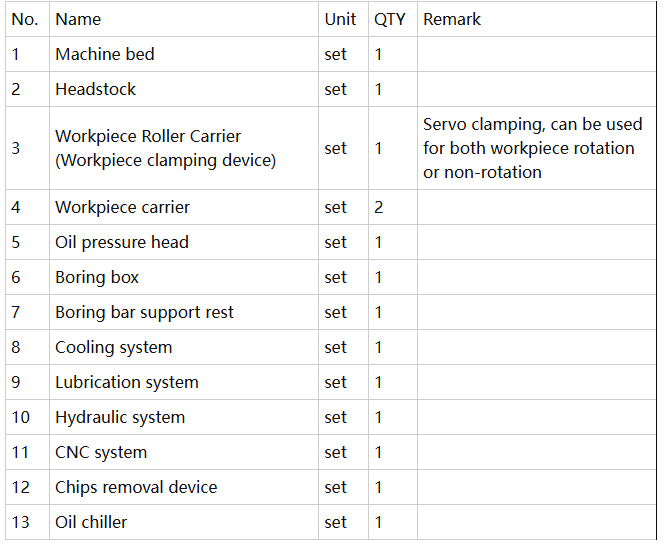Screen dimensions: 670x548
Task: Click the 'Chips removal device' cell
Action: pyautogui.click(x=184, y=488)
